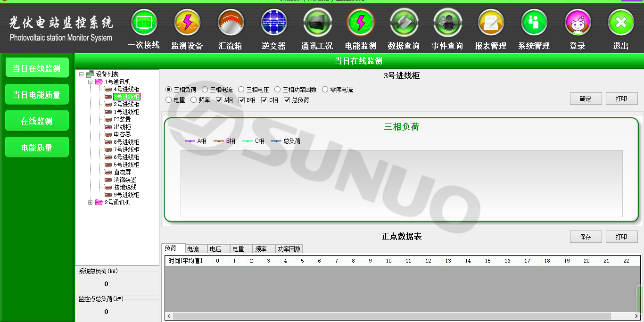Select the 频率 radio button
The image size is (644, 322).
194,100
